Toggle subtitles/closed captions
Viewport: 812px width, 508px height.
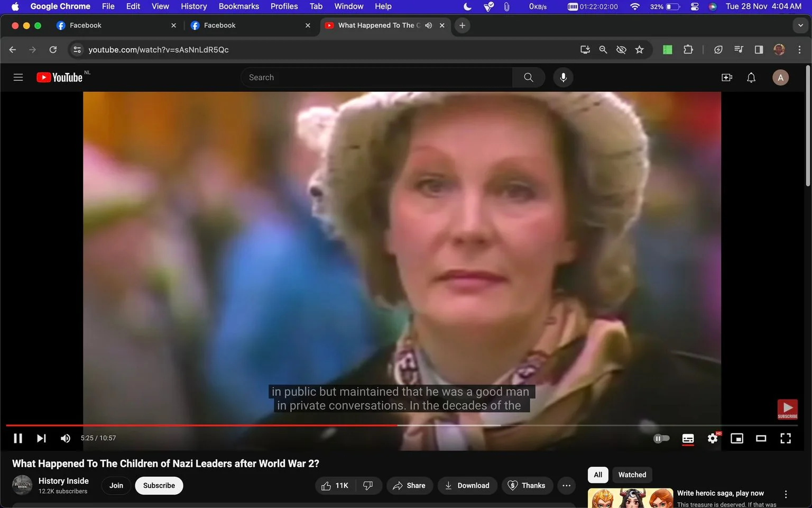[x=688, y=438]
